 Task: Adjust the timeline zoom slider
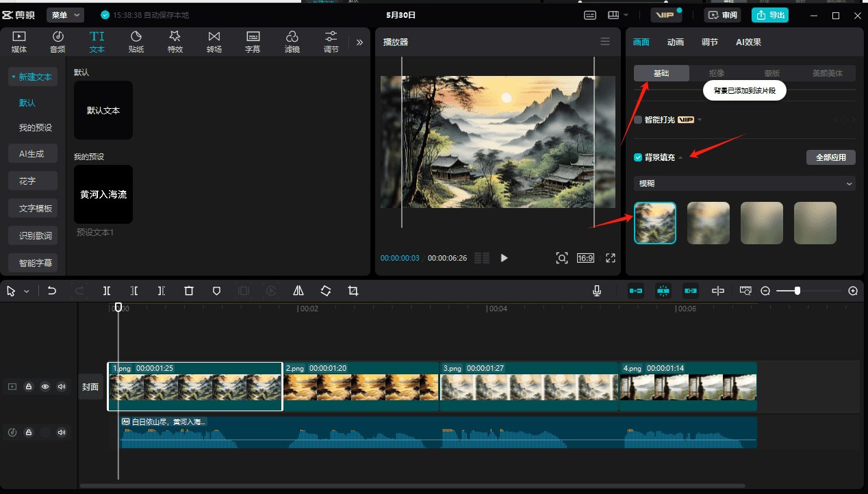pyautogui.click(x=797, y=291)
